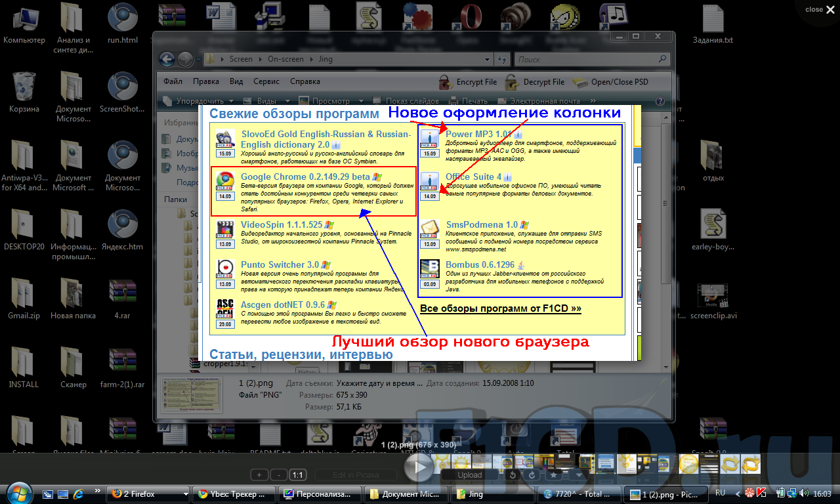Click Электронная почта in Explorer toolbar
The height and width of the screenshot is (504, 840).
(x=538, y=101)
